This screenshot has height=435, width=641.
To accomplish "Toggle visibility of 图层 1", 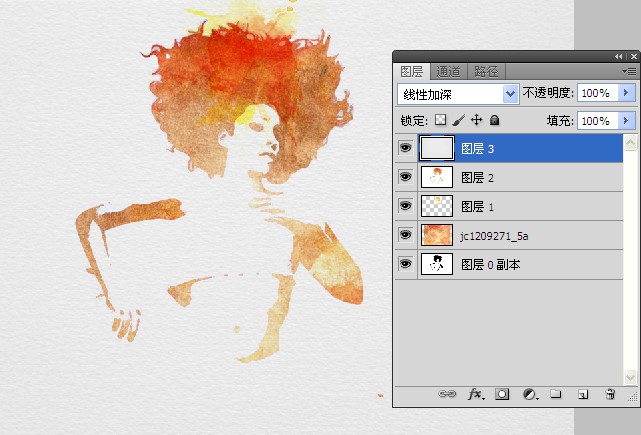I will pyautogui.click(x=405, y=206).
